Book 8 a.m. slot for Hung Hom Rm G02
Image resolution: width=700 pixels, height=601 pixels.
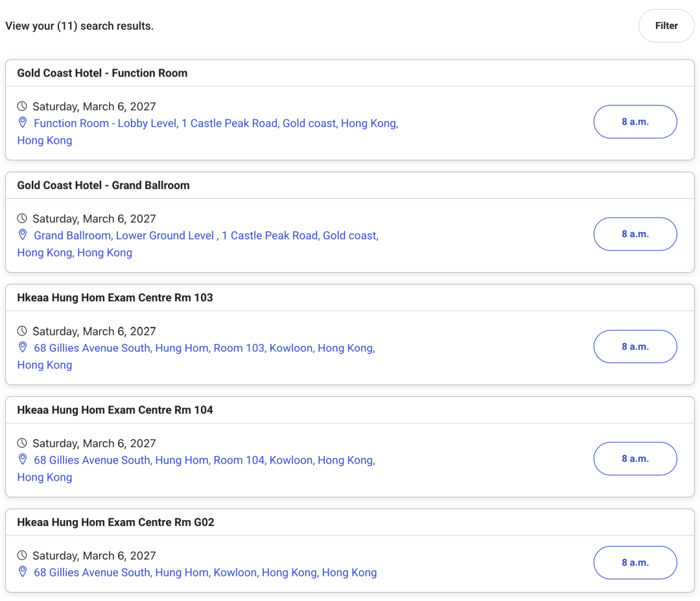click(x=635, y=563)
